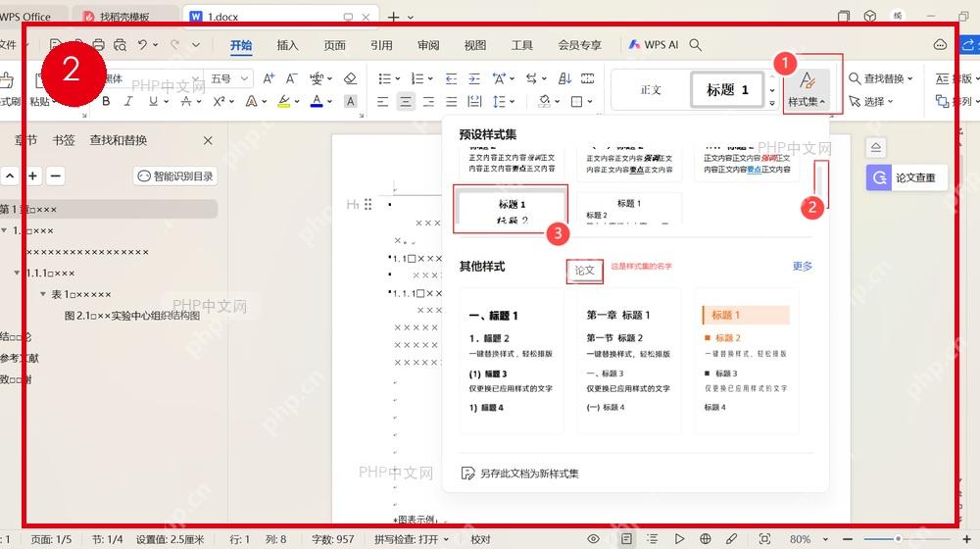
Task: Switch to 审阅 ribbon tab
Action: pyautogui.click(x=428, y=45)
